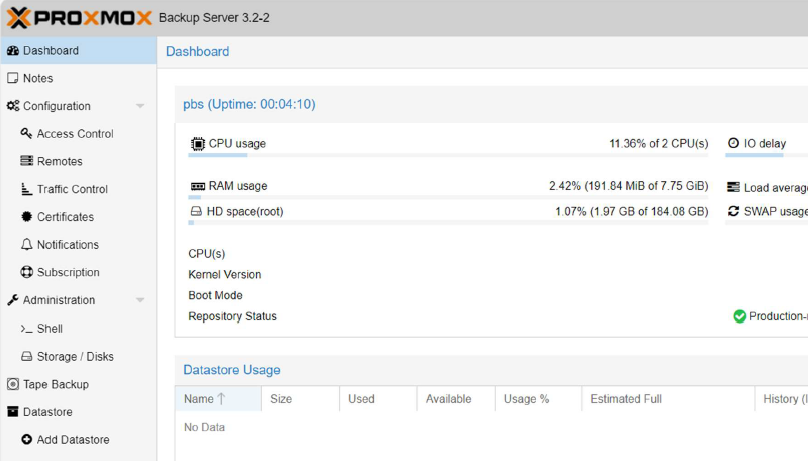Click the Notifications bell icon
Viewport: 808px width, 461px height.
coord(26,244)
